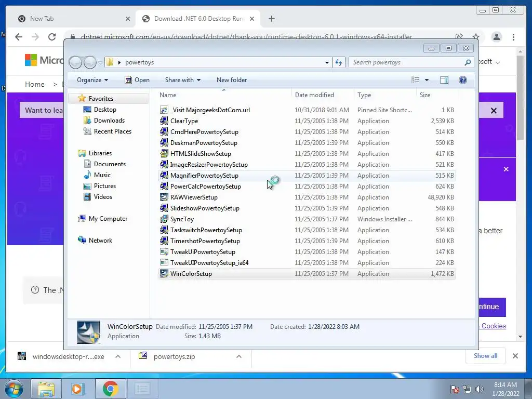Click the Chrome icon on taskbar

coord(110,389)
